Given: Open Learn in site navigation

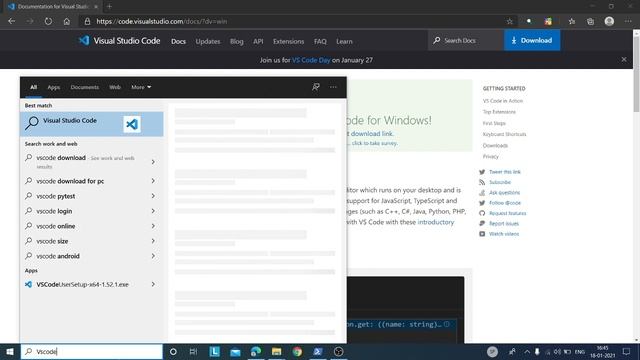Looking at the screenshot, I should (344, 41).
